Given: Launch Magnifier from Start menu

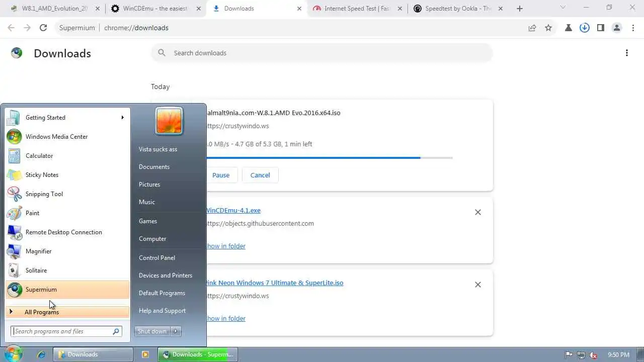Looking at the screenshot, I should click(67, 251).
